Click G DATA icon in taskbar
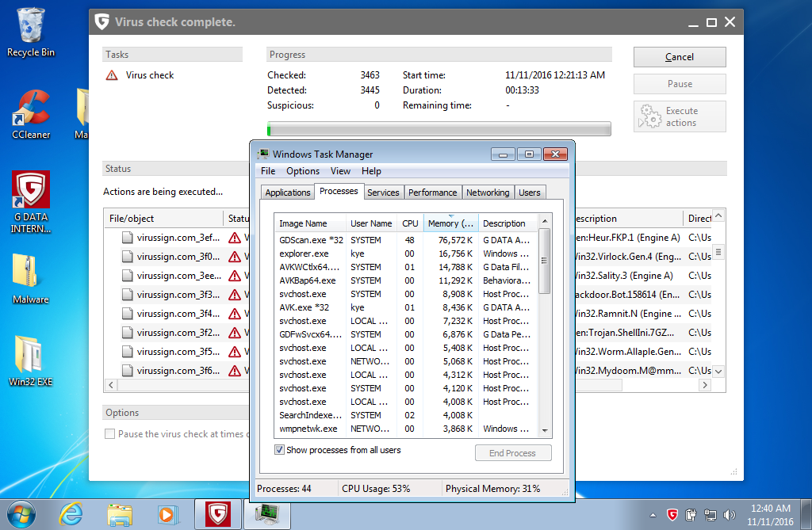812x530 pixels. pos(217,514)
